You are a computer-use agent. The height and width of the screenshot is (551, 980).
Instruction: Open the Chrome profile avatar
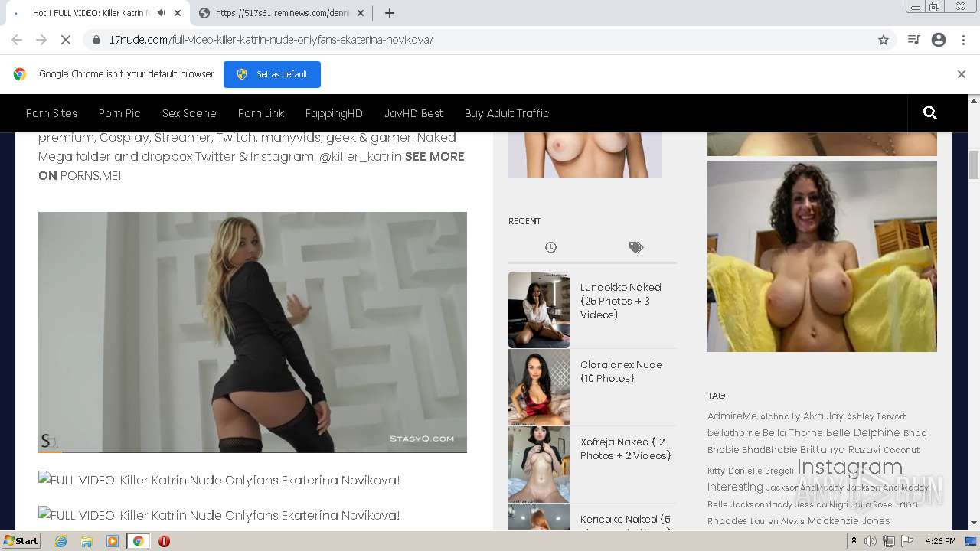tap(939, 40)
